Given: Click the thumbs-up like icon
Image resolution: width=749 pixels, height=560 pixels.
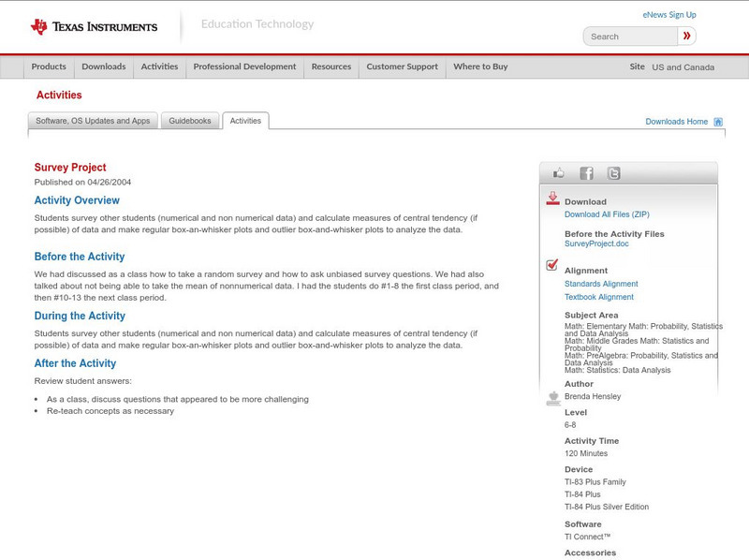Looking at the screenshot, I should pos(558,173).
